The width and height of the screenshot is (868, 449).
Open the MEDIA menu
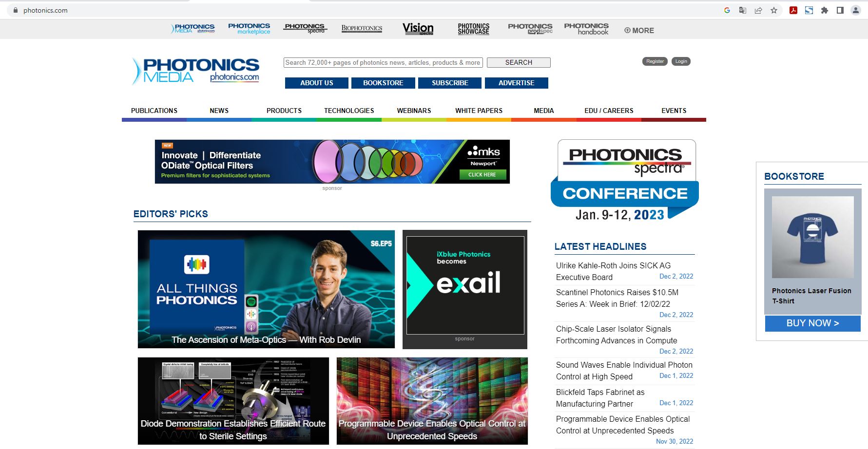coord(544,111)
